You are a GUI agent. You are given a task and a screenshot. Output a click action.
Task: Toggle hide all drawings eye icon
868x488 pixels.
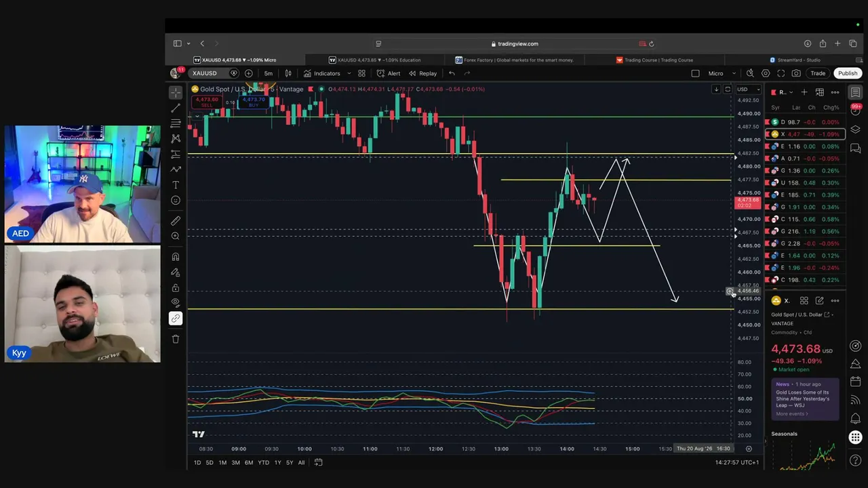(x=176, y=303)
